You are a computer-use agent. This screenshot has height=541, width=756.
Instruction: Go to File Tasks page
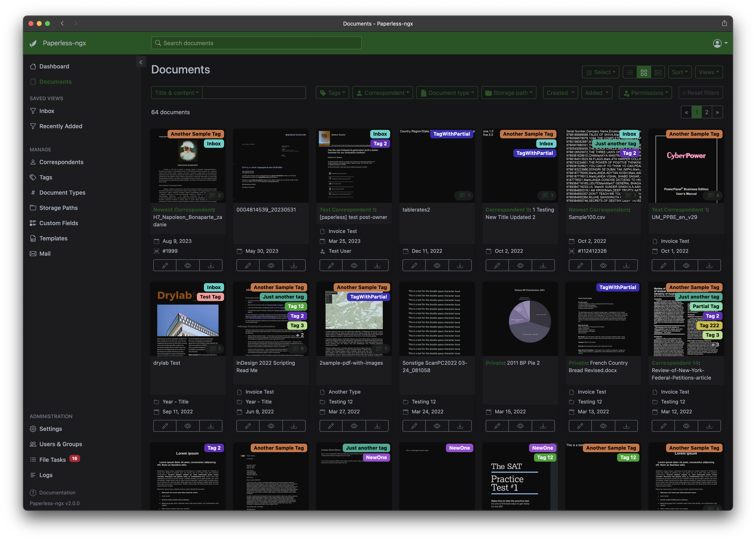tap(53, 460)
